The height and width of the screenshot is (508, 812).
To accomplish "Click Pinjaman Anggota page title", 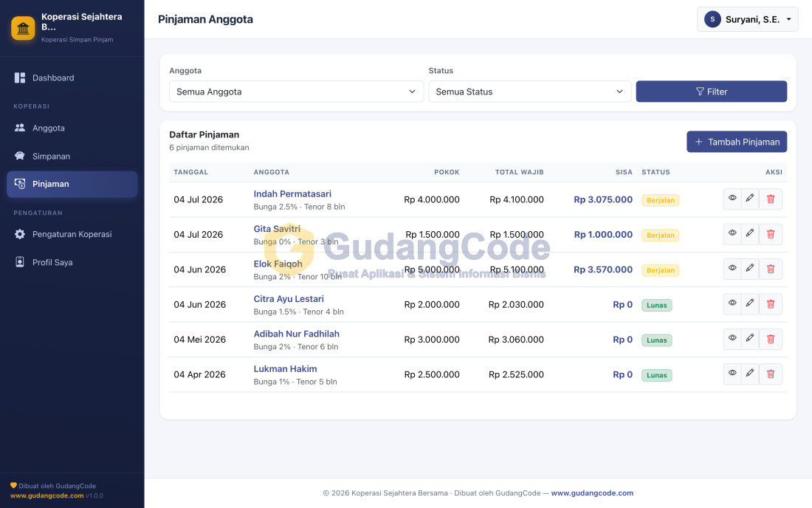I will 205,19.
